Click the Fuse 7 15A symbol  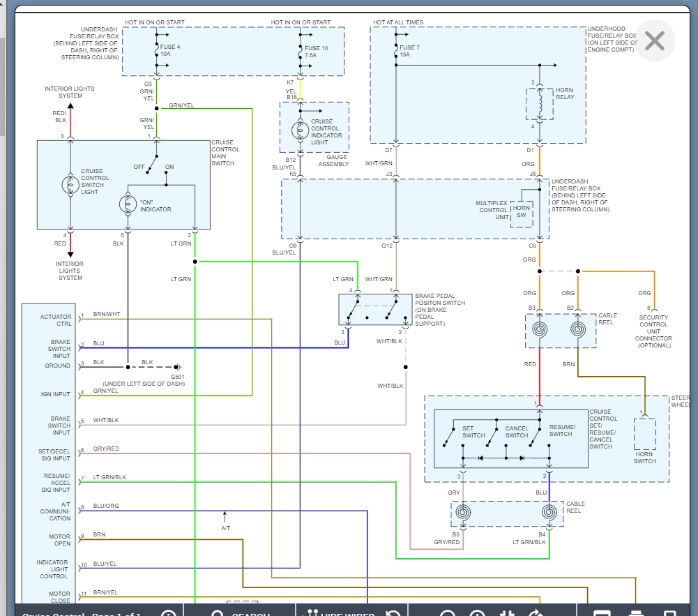point(396,49)
